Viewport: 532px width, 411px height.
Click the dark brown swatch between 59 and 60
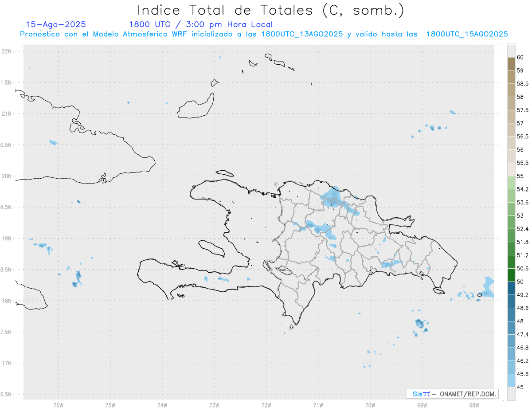click(x=511, y=64)
